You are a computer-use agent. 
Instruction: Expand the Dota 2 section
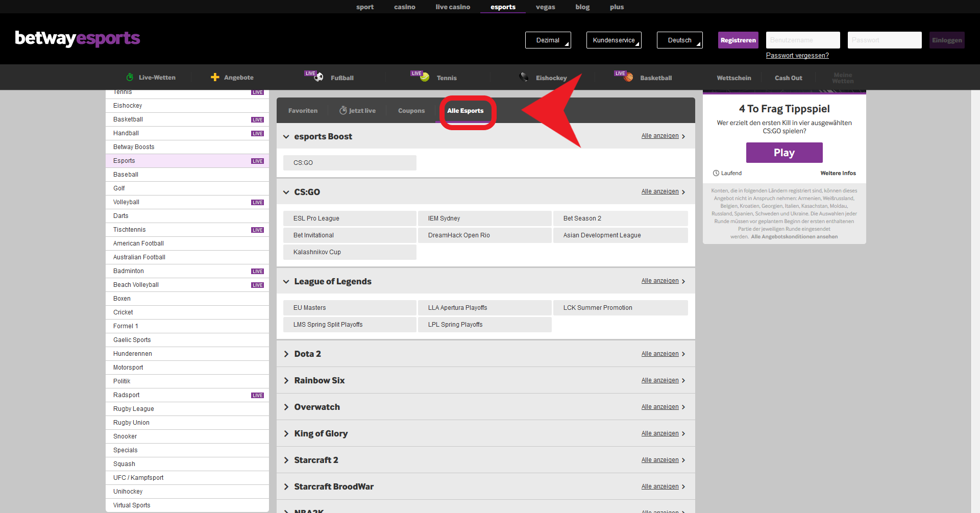point(286,354)
